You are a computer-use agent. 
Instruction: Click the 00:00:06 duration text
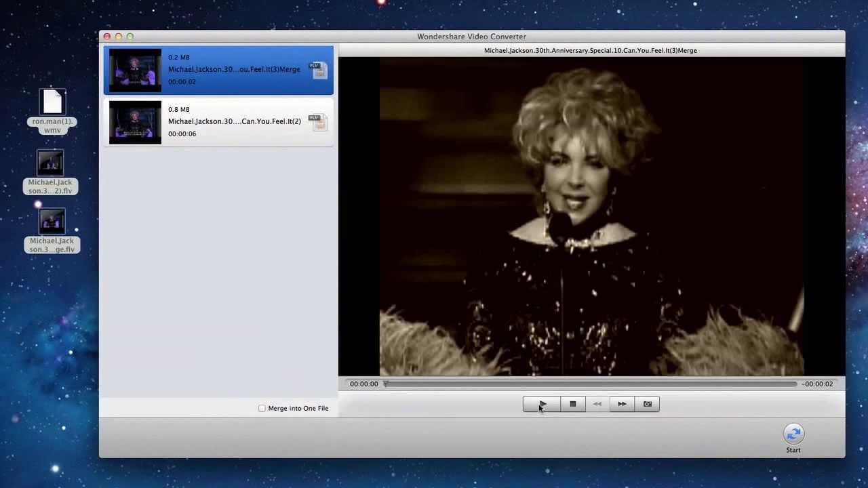click(182, 134)
